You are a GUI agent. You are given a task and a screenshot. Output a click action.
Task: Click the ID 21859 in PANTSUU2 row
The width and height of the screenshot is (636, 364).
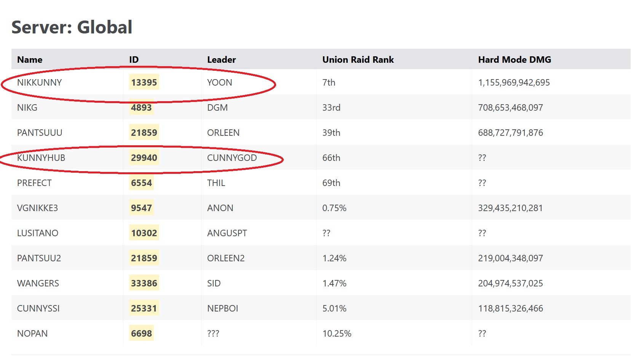pyautogui.click(x=144, y=258)
